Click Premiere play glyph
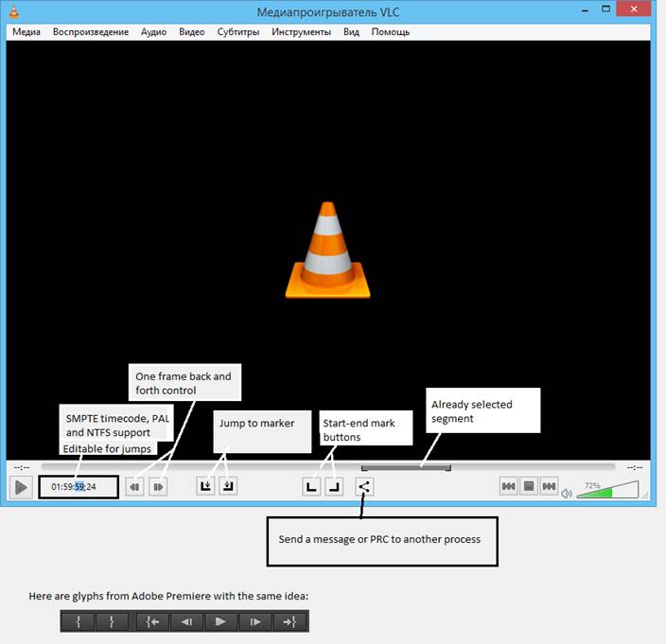Viewport: 666px width, 644px height. coord(220,621)
